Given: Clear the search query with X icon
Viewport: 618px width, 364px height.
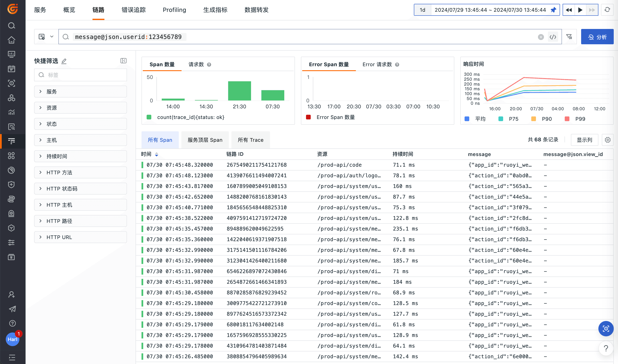Looking at the screenshot, I should tap(541, 37).
